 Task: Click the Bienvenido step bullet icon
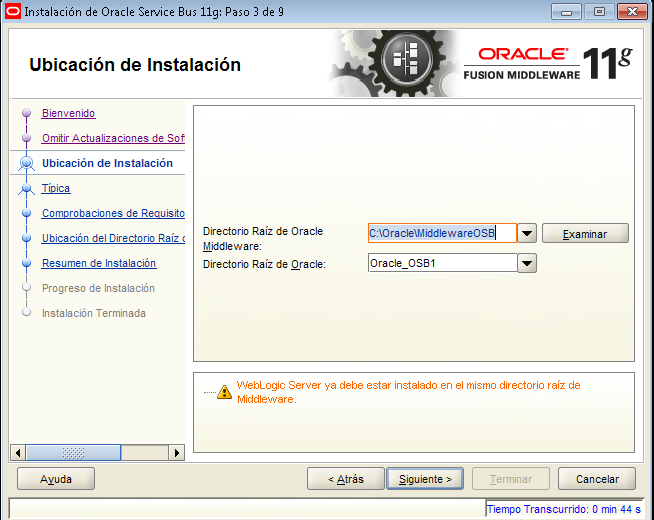coord(27,113)
